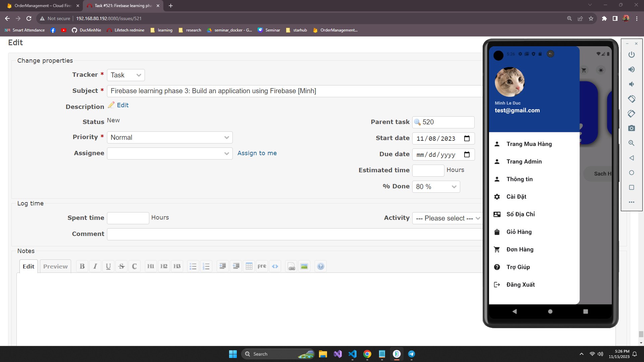This screenshot has height=362, width=644.
Task: Switch to the Preview tab
Action: pos(55,266)
